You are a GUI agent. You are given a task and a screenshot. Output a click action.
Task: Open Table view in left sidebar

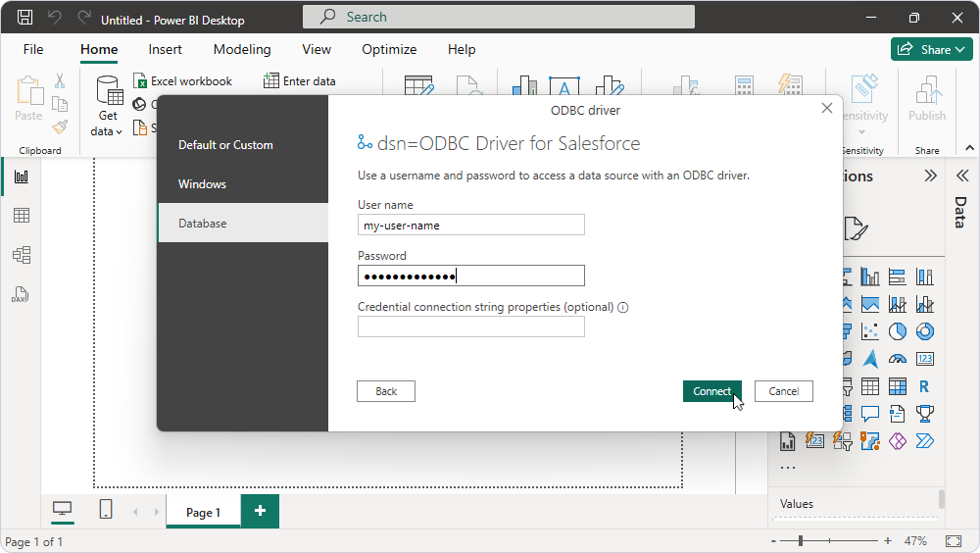pos(22,216)
